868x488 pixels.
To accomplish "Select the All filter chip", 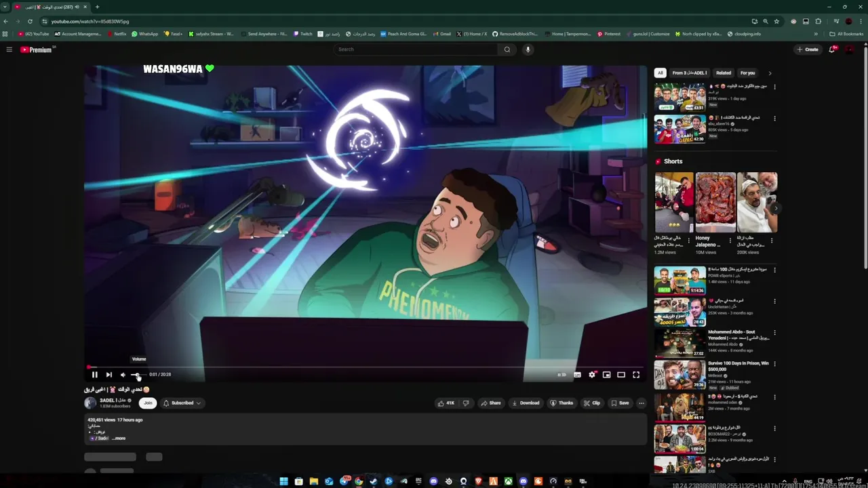I will click(x=660, y=73).
